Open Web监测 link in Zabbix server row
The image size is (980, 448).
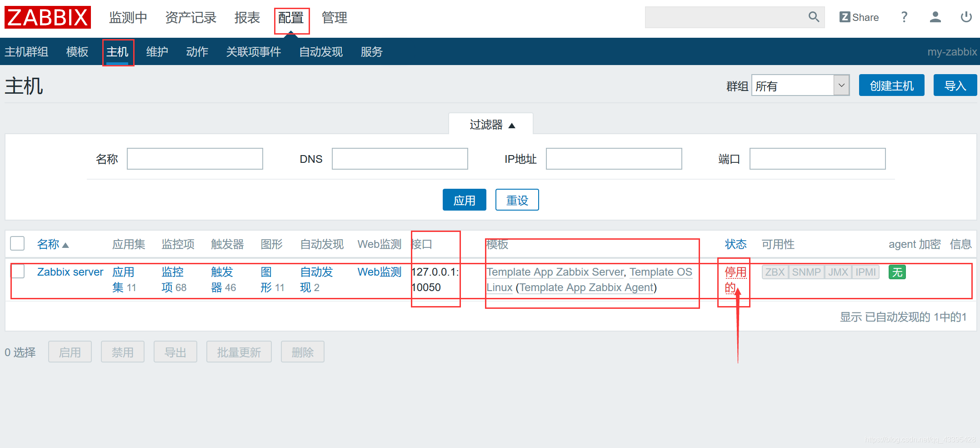tap(380, 272)
